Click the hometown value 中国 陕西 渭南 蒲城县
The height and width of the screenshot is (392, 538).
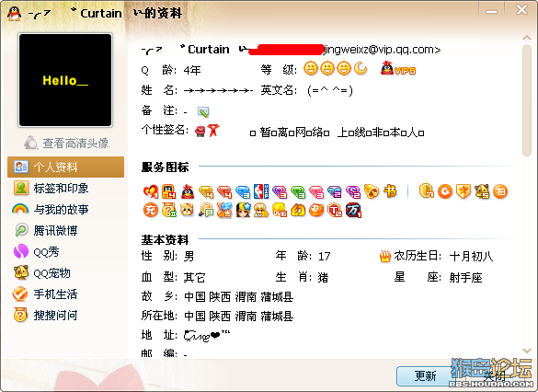[238, 296]
